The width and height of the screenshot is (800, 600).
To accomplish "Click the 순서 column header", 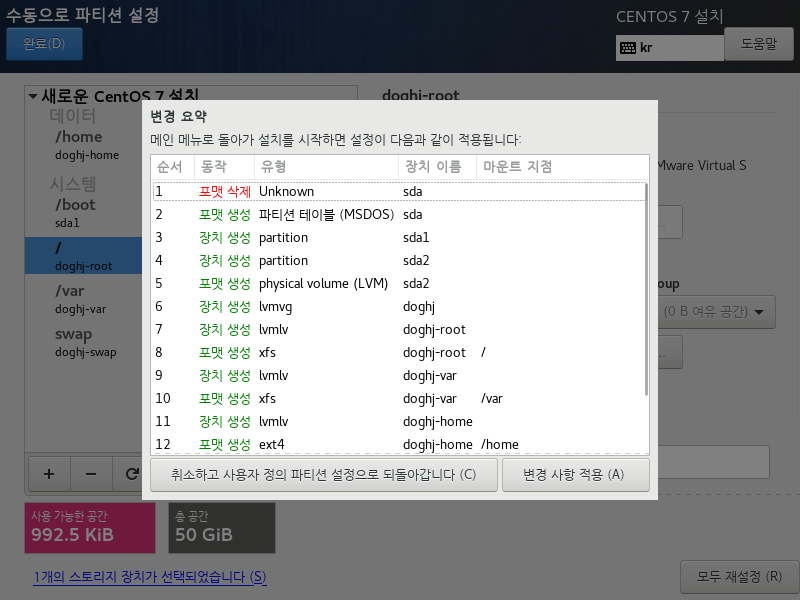I will 172,167.
